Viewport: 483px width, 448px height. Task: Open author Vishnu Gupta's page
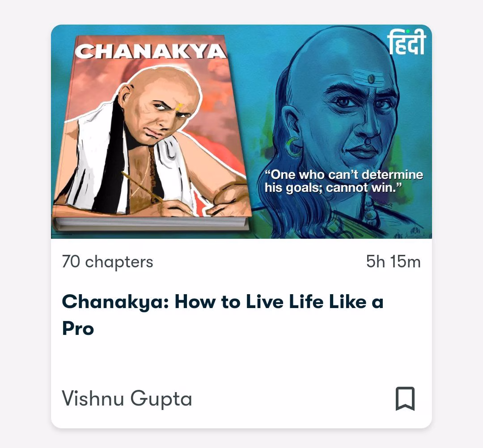pos(127,398)
